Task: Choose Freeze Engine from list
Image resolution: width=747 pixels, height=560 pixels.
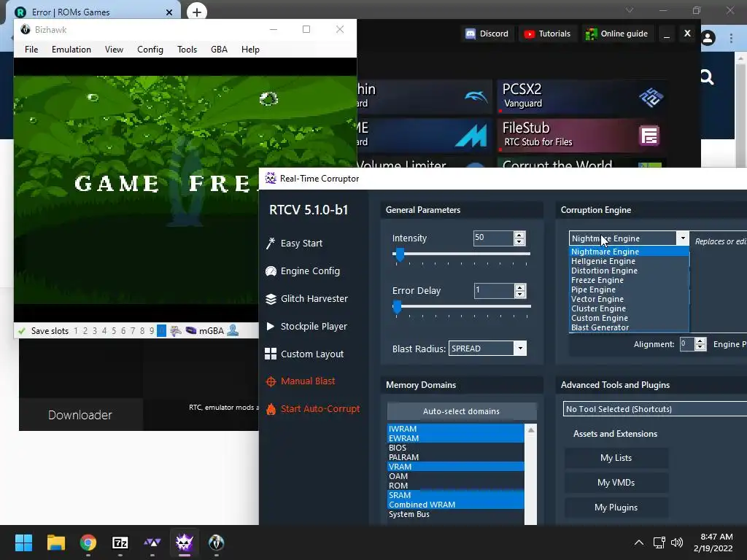Action: pyautogui.click(x=629, y=280)
